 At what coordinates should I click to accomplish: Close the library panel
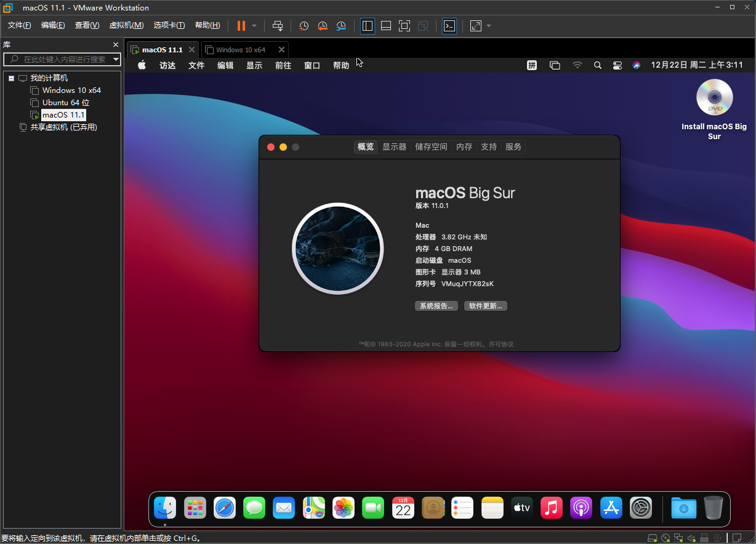point(115,45)
